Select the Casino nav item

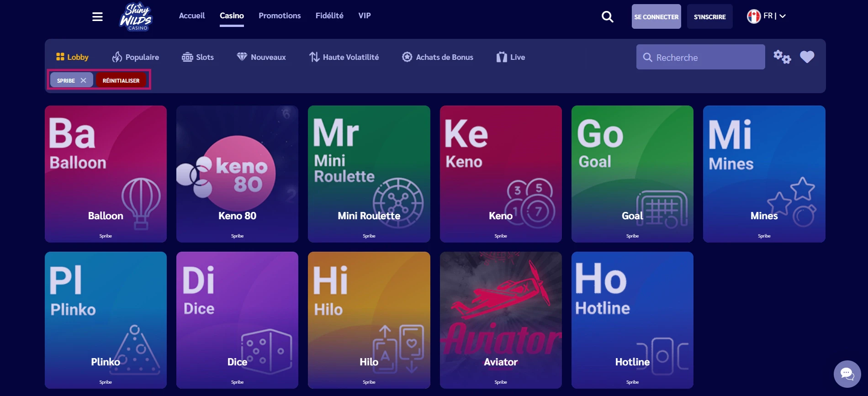point(232,16)
